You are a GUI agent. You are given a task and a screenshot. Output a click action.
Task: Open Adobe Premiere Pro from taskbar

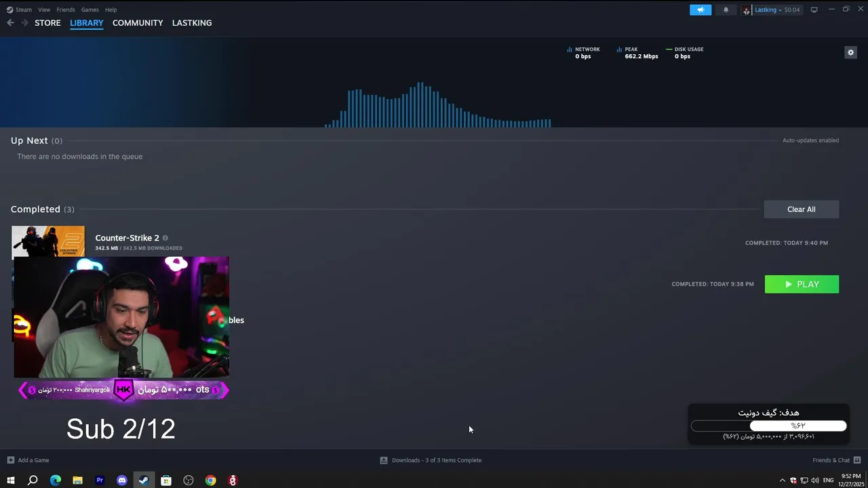tap(100, 481)
